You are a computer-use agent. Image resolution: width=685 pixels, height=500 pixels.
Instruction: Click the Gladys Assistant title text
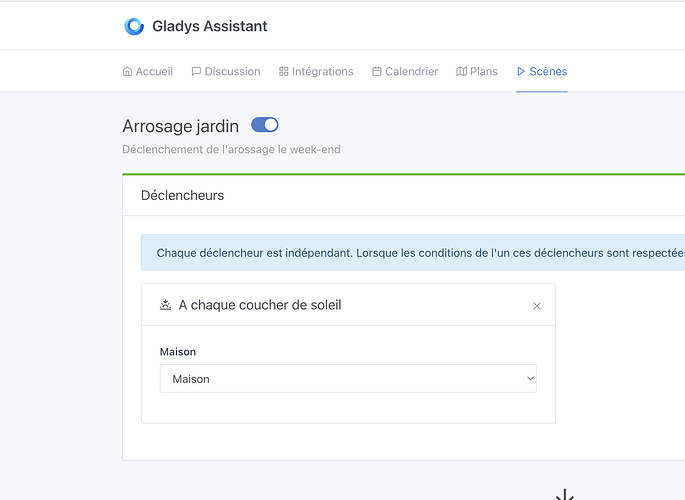[210, 26]
